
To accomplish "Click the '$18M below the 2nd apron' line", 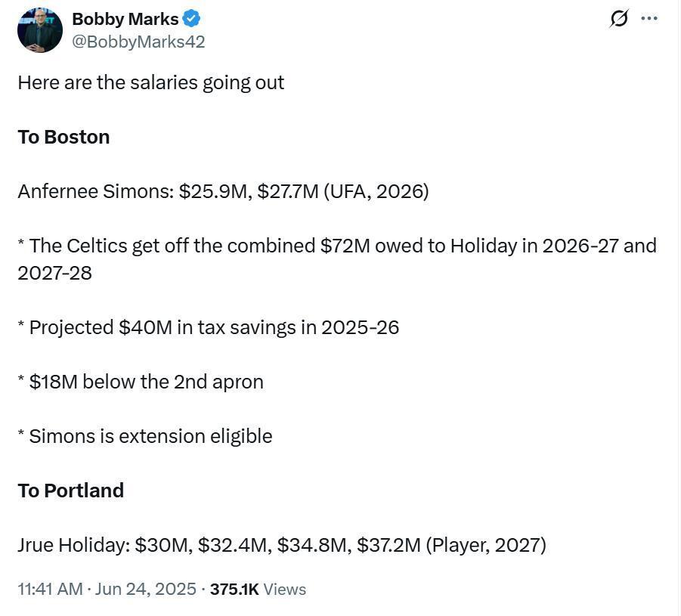I will coord(141,382).
